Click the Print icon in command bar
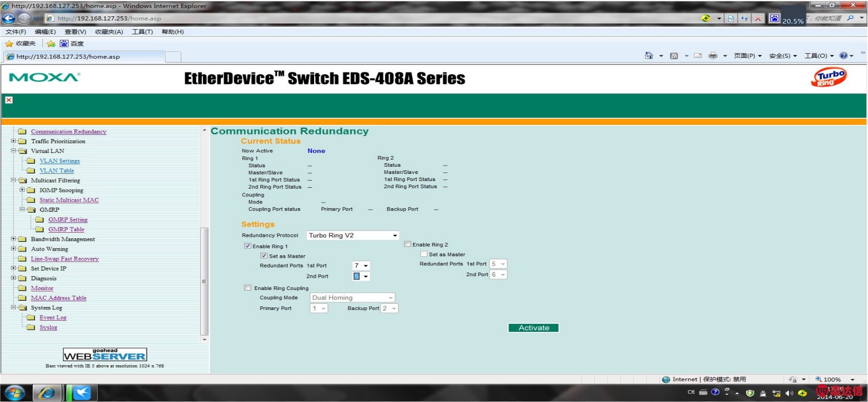Screen dimensions: 868x402 click(x=713, y=56)
